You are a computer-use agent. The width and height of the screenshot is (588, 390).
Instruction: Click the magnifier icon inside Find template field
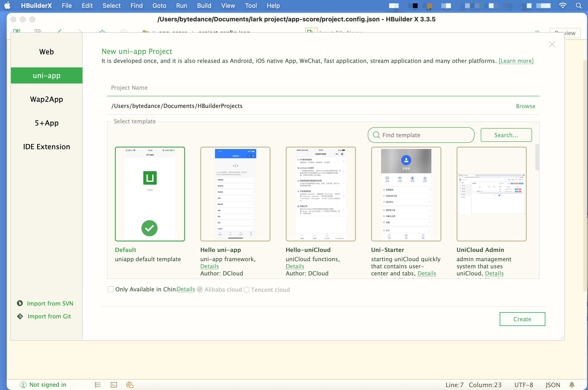pyautogui.click(x=376, y=135)
